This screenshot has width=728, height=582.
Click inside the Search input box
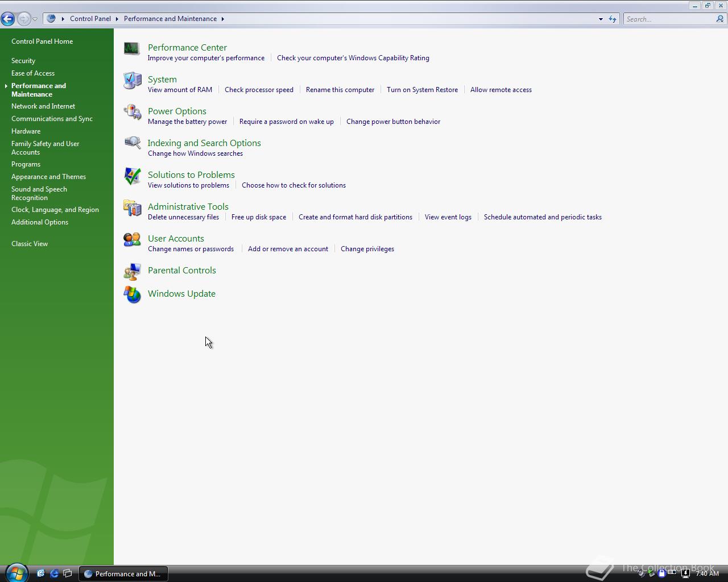(669, 19)
